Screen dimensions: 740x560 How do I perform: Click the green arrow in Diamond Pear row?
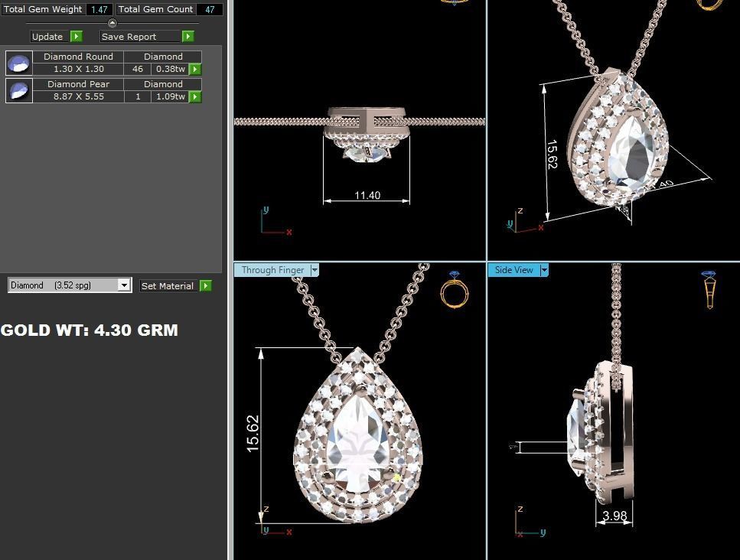(195, 96)
